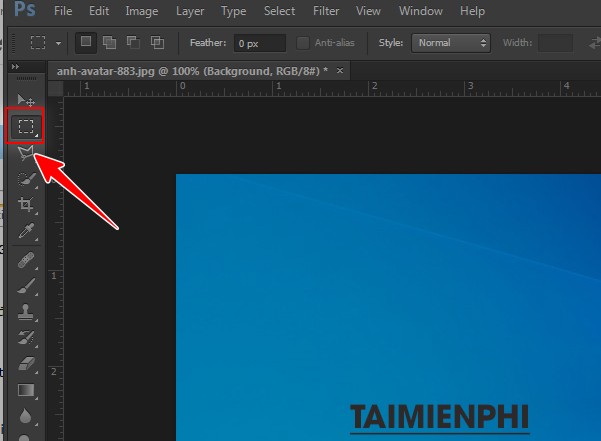Open the Layer menu

coord(190,11)
